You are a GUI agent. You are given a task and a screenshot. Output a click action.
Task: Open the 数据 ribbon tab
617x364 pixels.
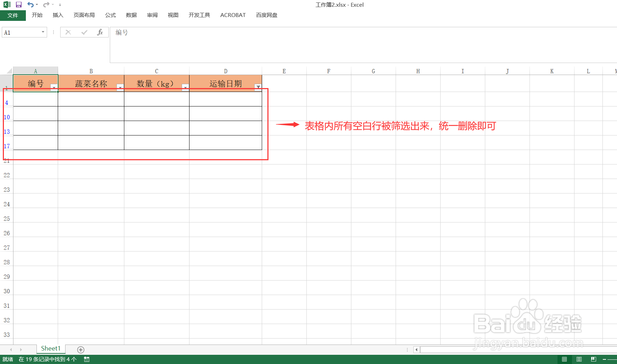131,15
